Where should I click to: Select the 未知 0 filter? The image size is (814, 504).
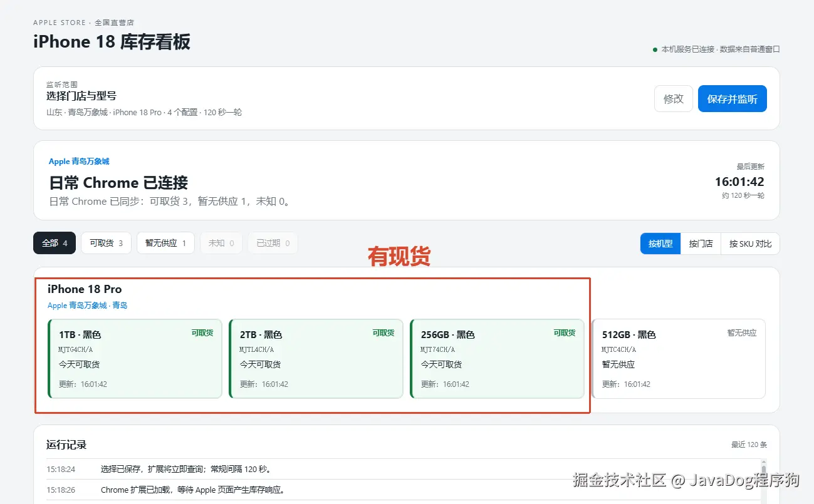tap(221, 243)
